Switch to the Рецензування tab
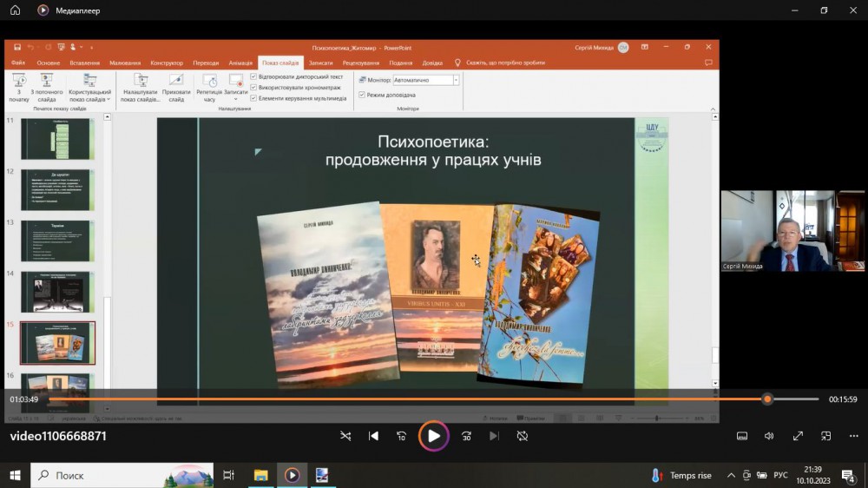Image resolution: width=868 pixels, height=488 pixels. (x=361, y=63)
